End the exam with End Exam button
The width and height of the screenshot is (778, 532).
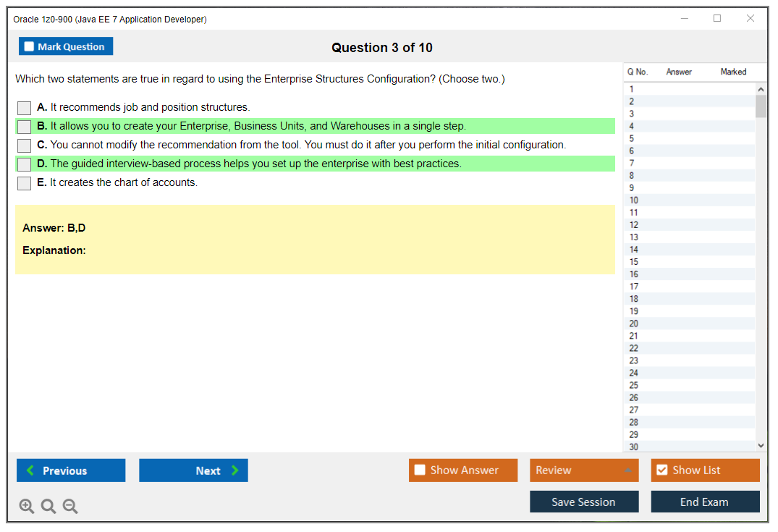pyautogui.click(x=705, y=501)
